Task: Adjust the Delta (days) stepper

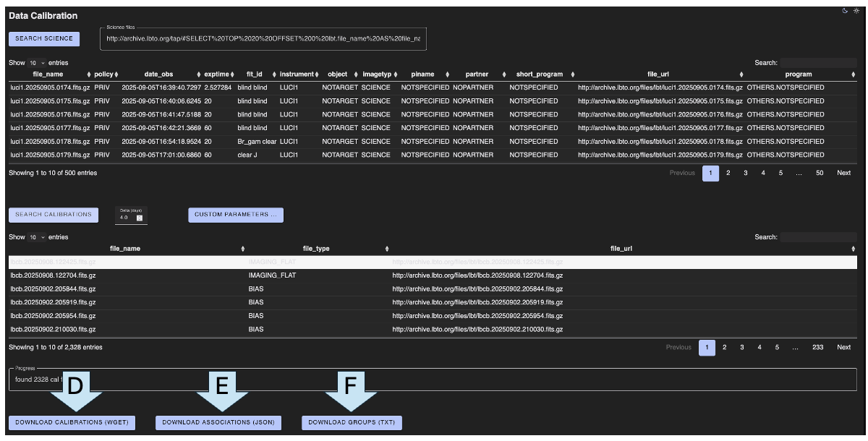Action: (x=140, y=217)
